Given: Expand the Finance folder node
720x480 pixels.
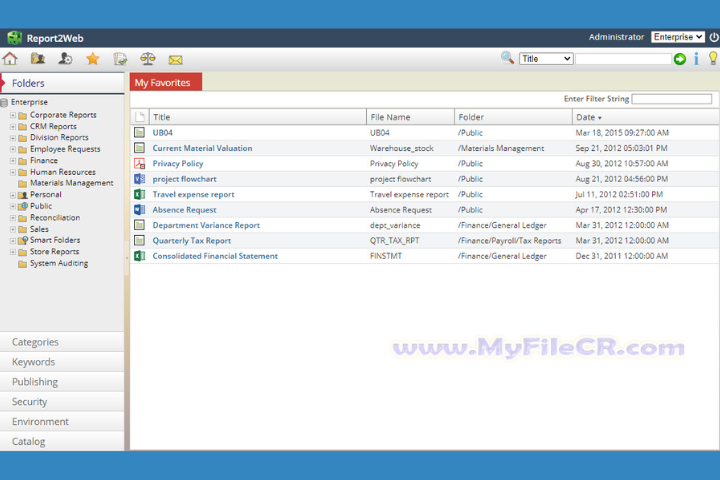Looking at the screenshot, I should click(13, 161).
